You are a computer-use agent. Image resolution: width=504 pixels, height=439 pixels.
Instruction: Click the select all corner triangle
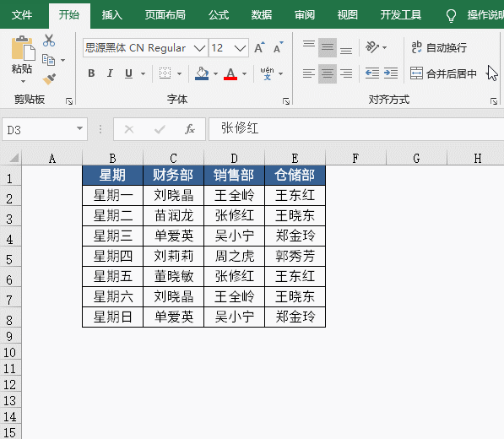pyautogui.click(x=14, y=158)
